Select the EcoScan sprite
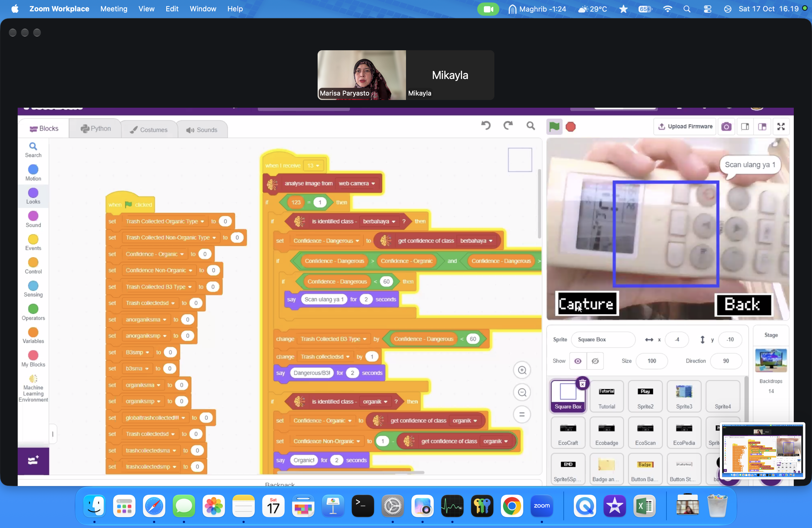The height and width of the screenshot is (528, 812). point(645,433)
